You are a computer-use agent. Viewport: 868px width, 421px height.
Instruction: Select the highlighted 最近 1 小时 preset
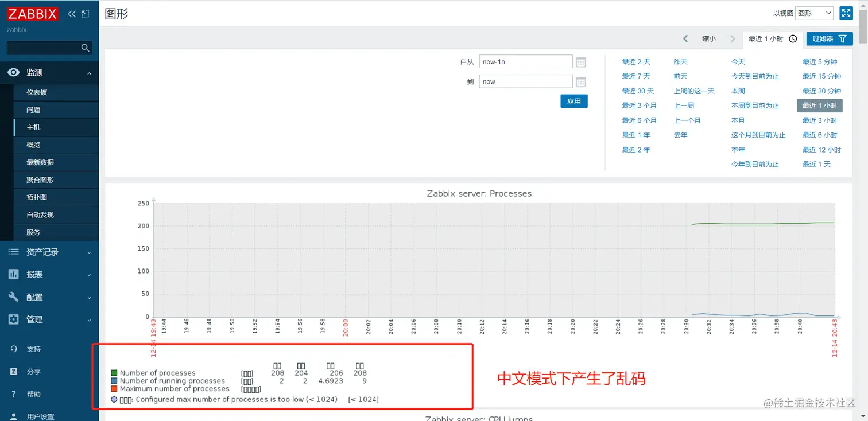pos(820,106)
